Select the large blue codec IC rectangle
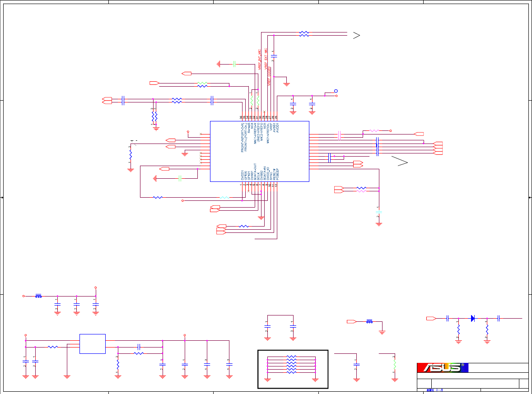Image resolution: width=532 pixels, height=394 pixels. tap(260, 151)
